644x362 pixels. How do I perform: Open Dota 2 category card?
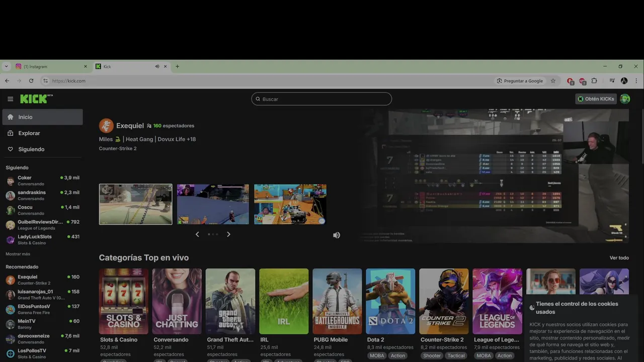[x=390, y=301]
